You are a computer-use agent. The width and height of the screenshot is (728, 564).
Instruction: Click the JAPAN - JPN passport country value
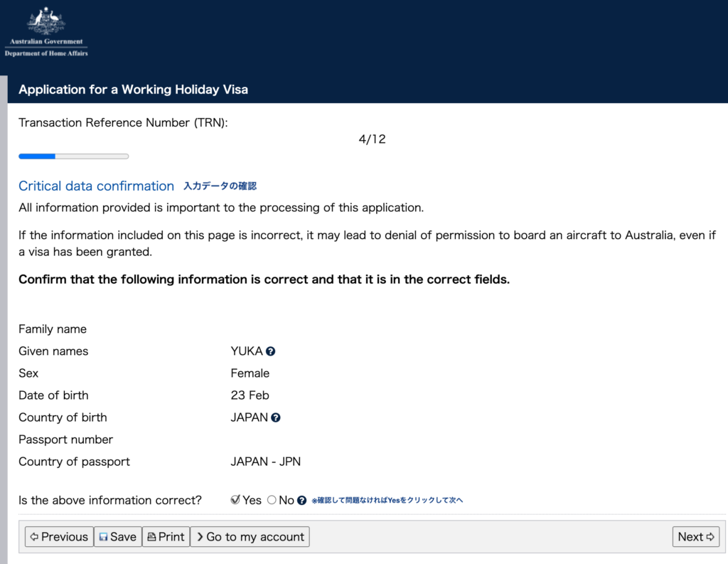tap(265, 462)
